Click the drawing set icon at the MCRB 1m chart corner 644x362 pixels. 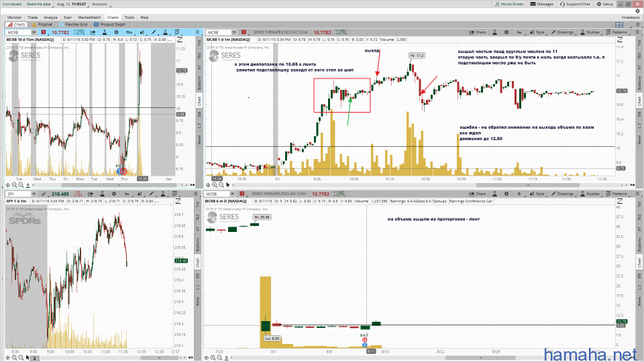pos(620,40)
